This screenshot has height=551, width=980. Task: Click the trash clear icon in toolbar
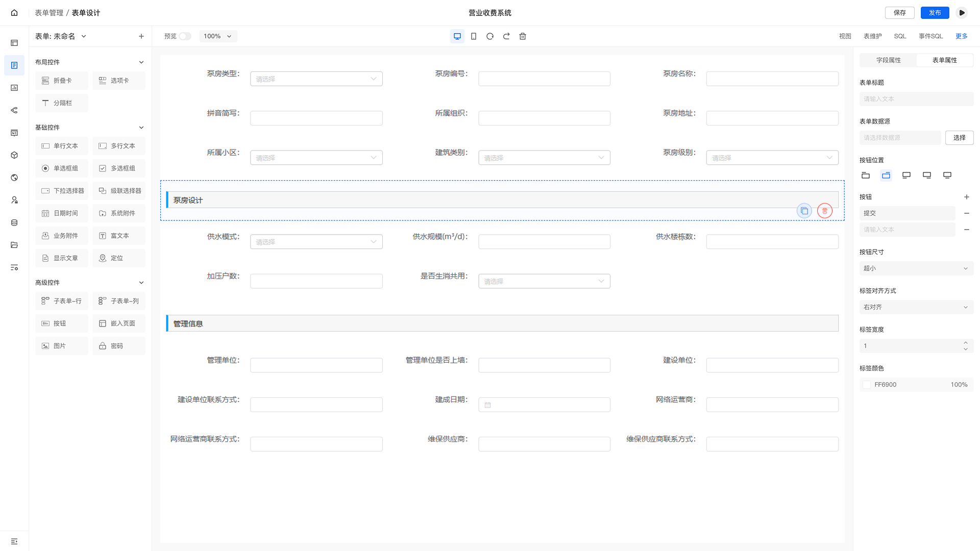[x=523, y=36]
